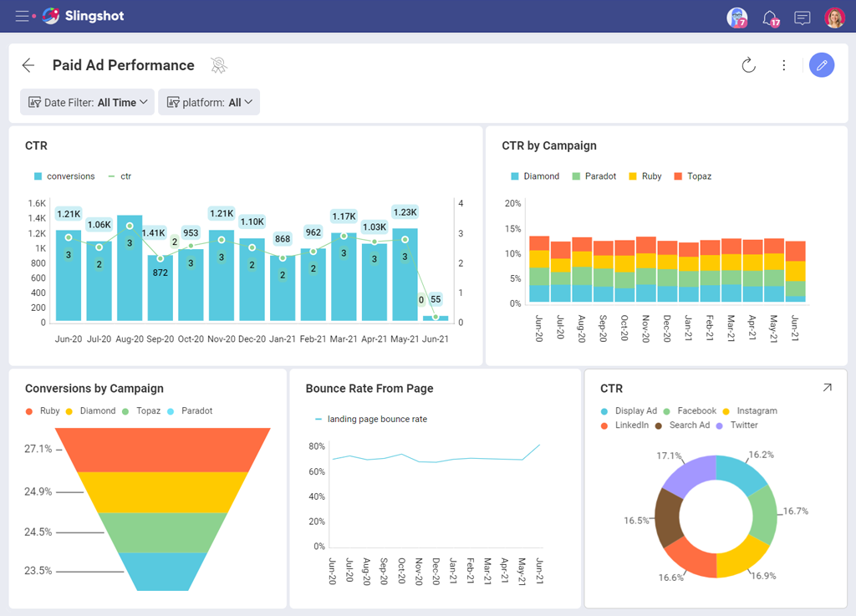Click the user profile avatar
856x616 pixels.
tap(834, 18)
